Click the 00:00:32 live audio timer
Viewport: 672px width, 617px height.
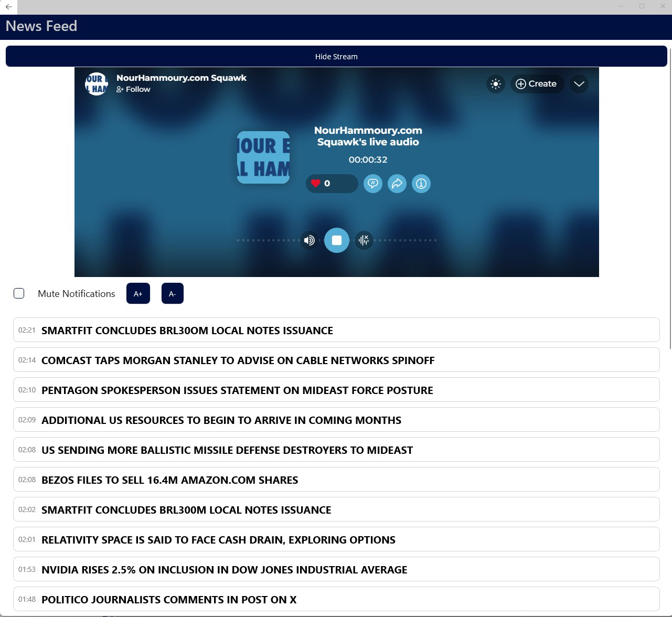coord(368,159)
